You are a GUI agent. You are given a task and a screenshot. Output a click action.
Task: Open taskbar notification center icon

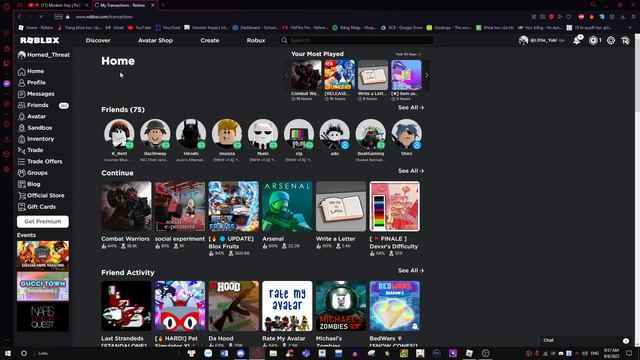pyautogui.click(x=629, y=353)
